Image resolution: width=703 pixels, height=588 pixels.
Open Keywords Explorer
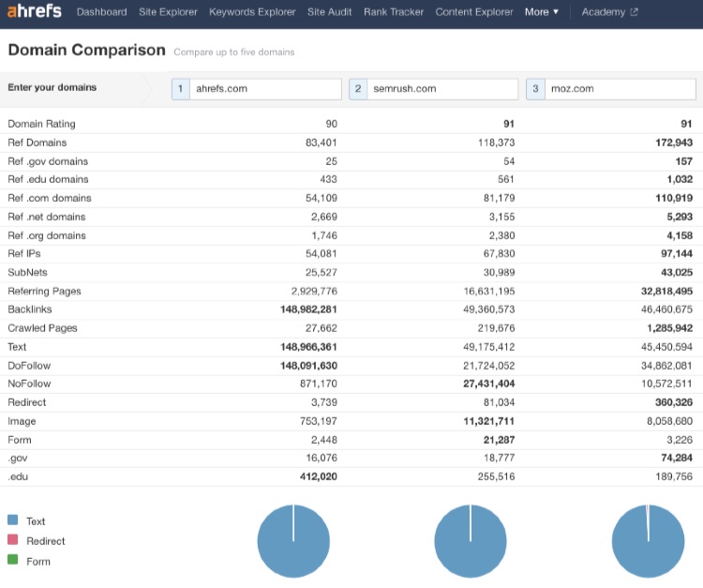tap(252, 12)
